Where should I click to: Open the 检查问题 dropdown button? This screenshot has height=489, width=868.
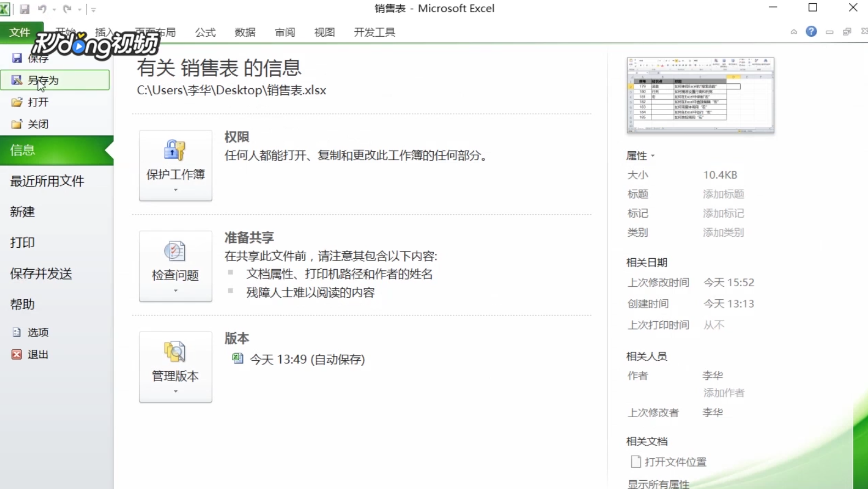pos(175,266)
